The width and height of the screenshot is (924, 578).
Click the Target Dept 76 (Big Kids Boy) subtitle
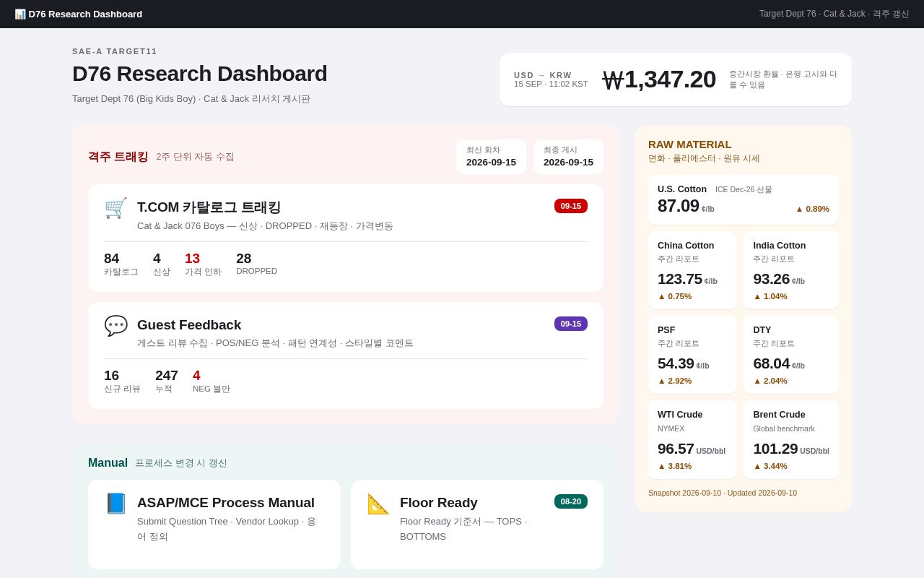[x=191, y=99]
